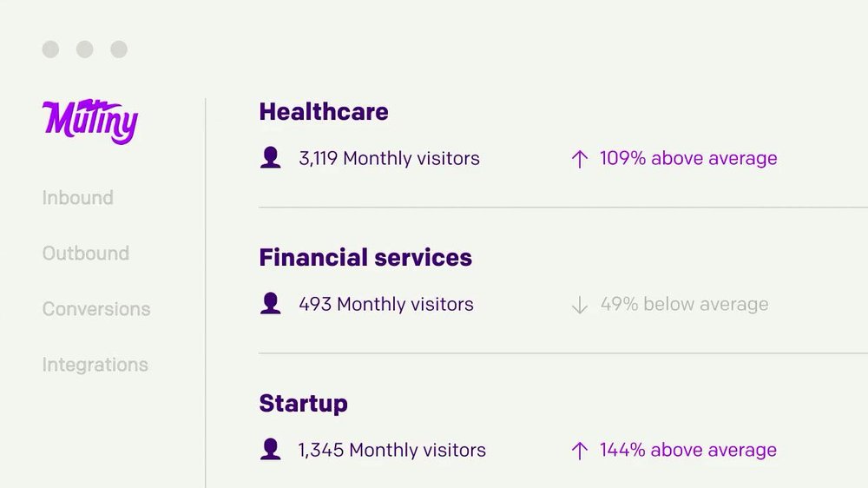Click the down arrow beside 49% below average

[579, 305]
